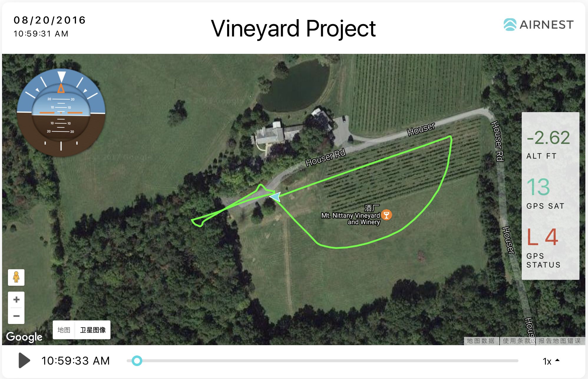Open Street View pegman icon
The image size is (588, 379).
click(x=16, y=277)
